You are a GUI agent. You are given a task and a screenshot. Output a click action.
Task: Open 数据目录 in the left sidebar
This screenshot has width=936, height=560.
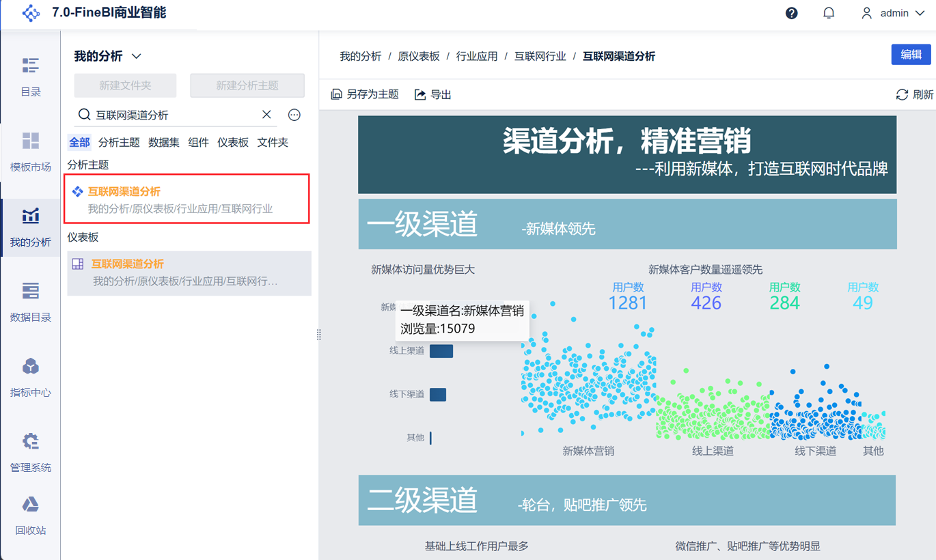pyautogui.click(x=31, y=302)
